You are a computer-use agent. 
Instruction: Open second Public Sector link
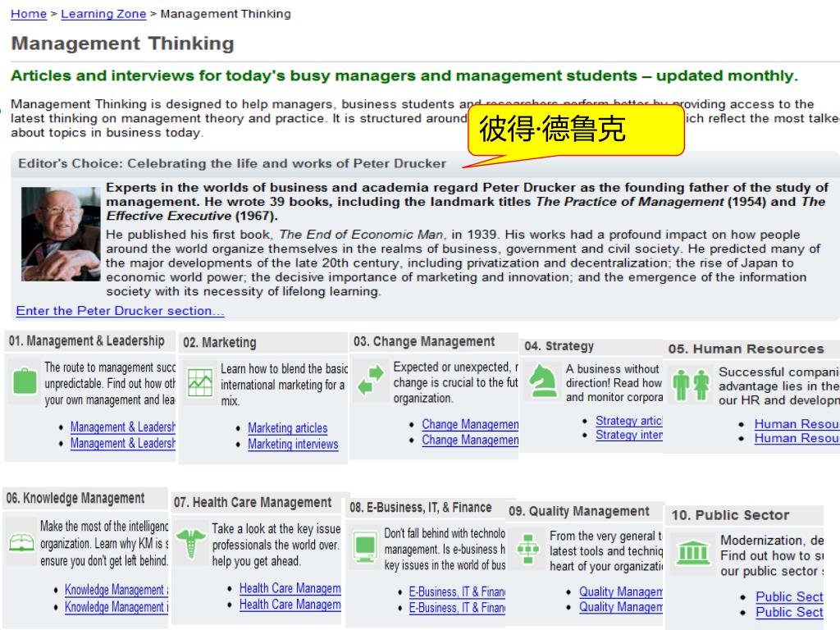click(x=789, y=612)
